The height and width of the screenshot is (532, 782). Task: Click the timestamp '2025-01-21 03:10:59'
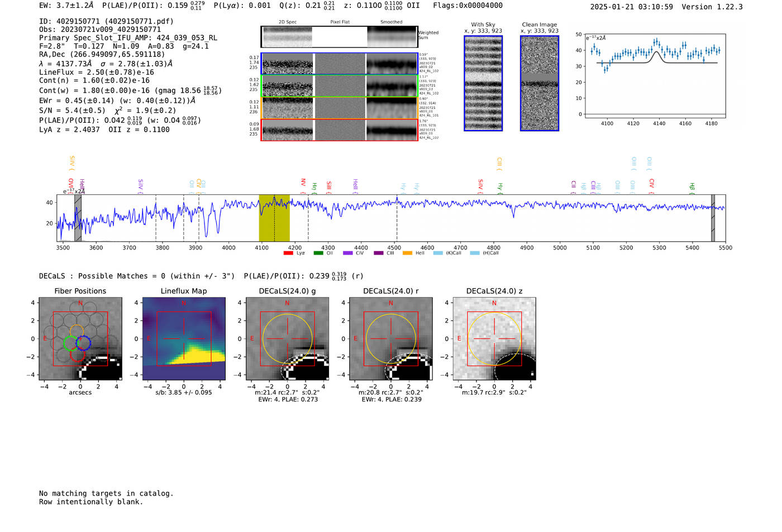pyautogui.click(x=632, y=7)
